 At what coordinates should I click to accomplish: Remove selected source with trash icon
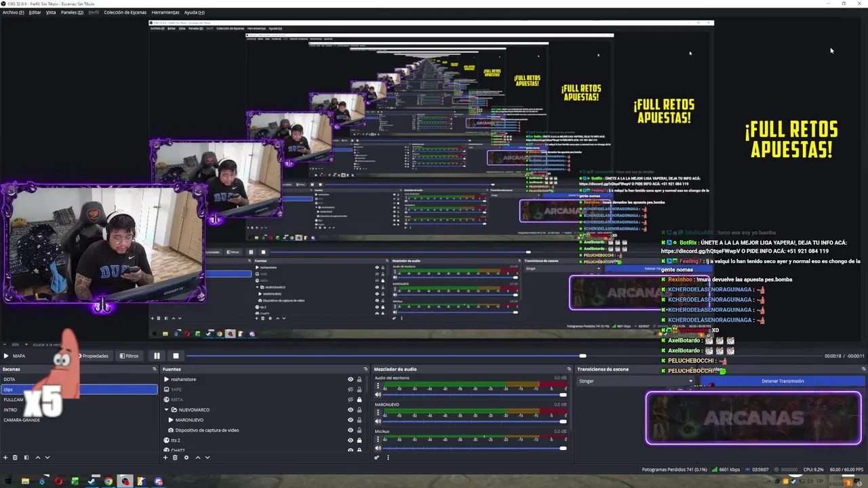175,457
